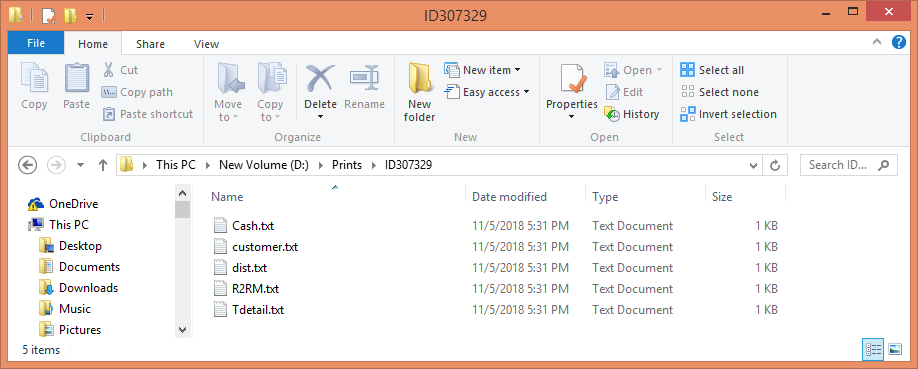Open file History from ribbon

point(632,114)
